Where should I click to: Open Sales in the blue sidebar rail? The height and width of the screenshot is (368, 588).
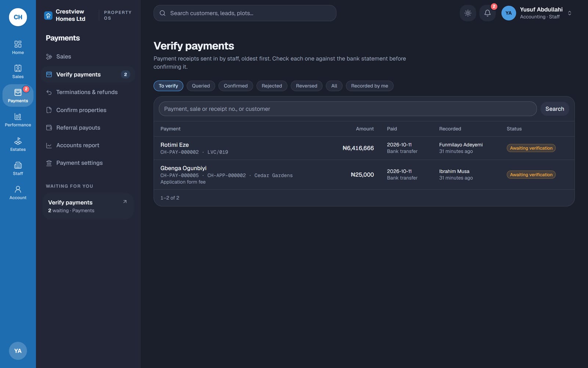tap(18, 71)
